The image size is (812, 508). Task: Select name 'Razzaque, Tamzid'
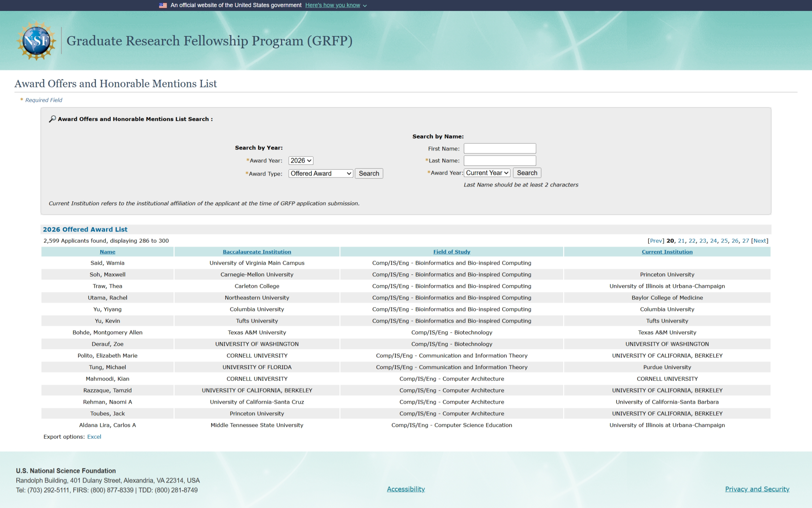point(107,391)
